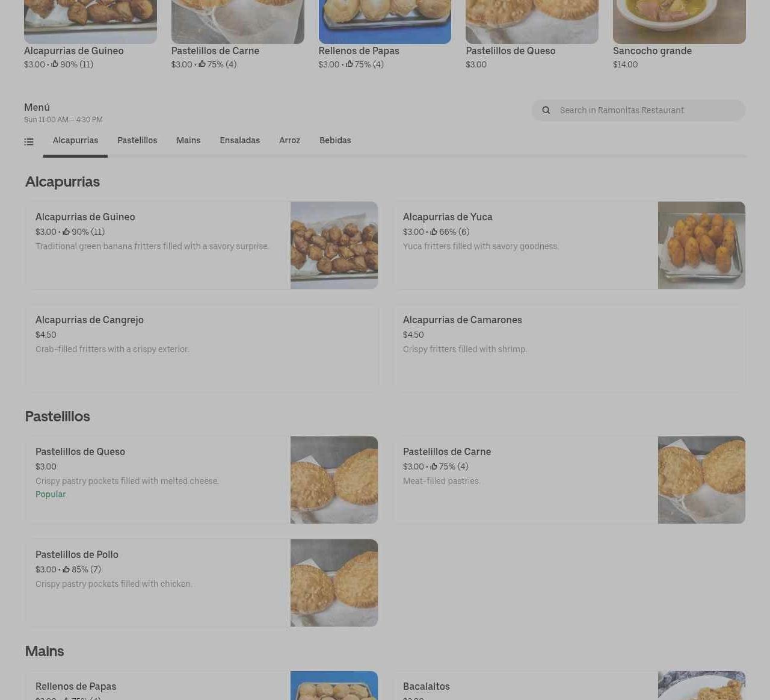Click carousel title Pastelillos de Carne

pos(215,51)
